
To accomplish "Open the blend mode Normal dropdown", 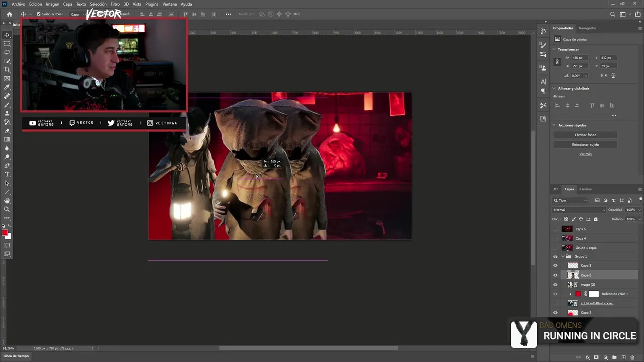I will pos(579,210).
